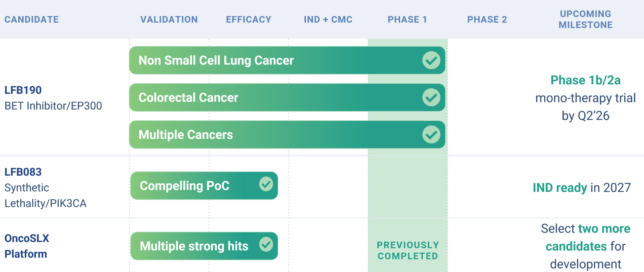644x272 pixels.
Task: Click the PHASE 2 column header
Action: (x=487, y=20)
